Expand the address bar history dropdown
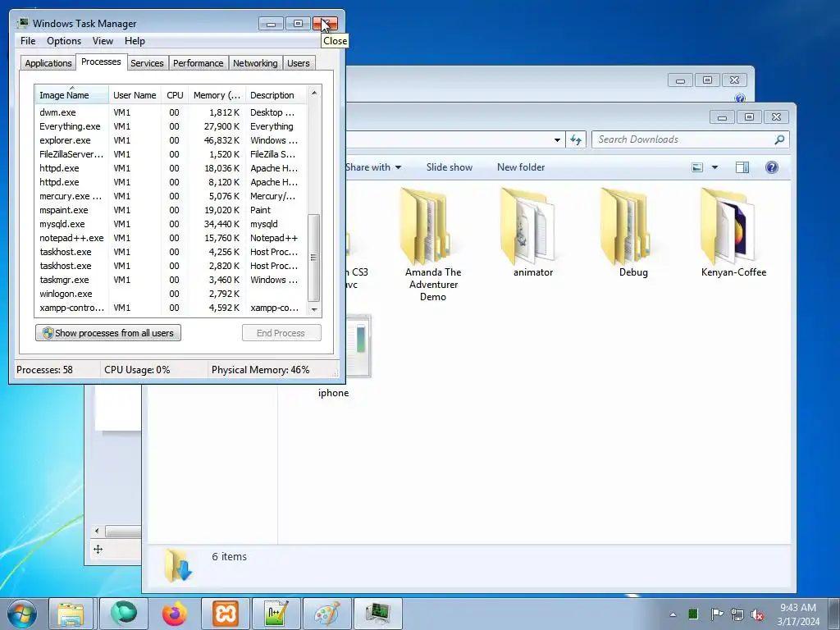The width and height of the screenshot is (840, 630). point(557,139)
